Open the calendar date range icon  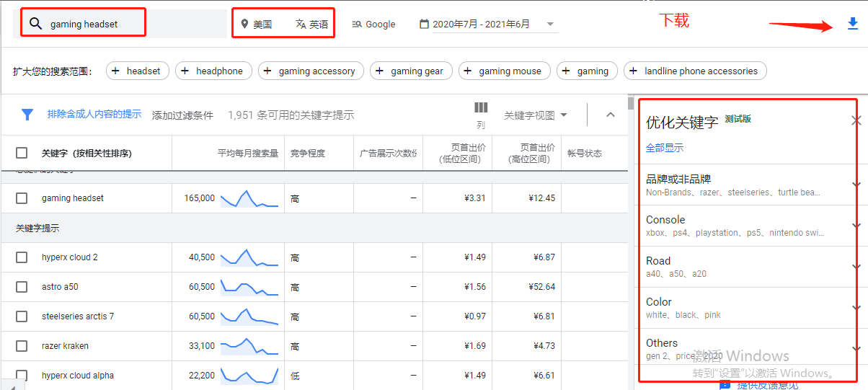(x=424, y=24)
